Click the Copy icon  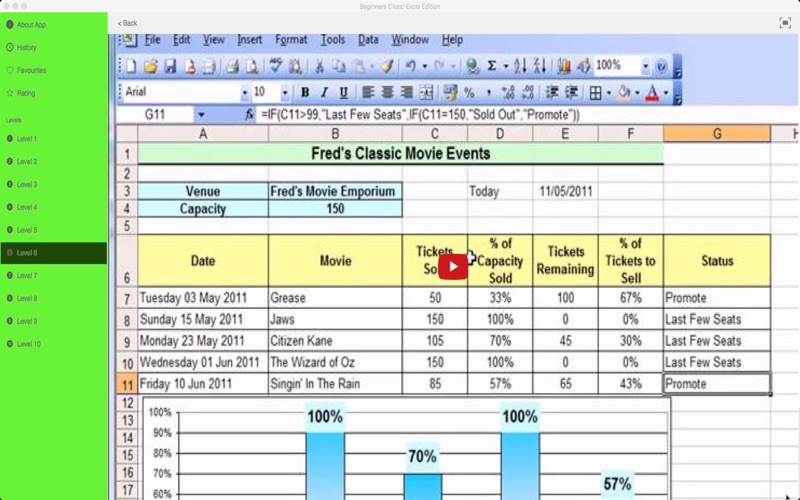coord(339,66)
